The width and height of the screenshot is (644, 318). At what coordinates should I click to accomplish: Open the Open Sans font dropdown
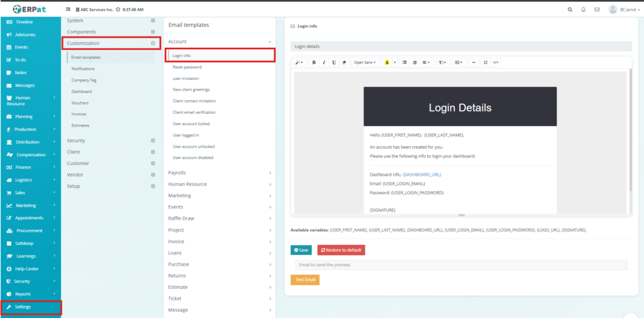(x=365, y=62)
